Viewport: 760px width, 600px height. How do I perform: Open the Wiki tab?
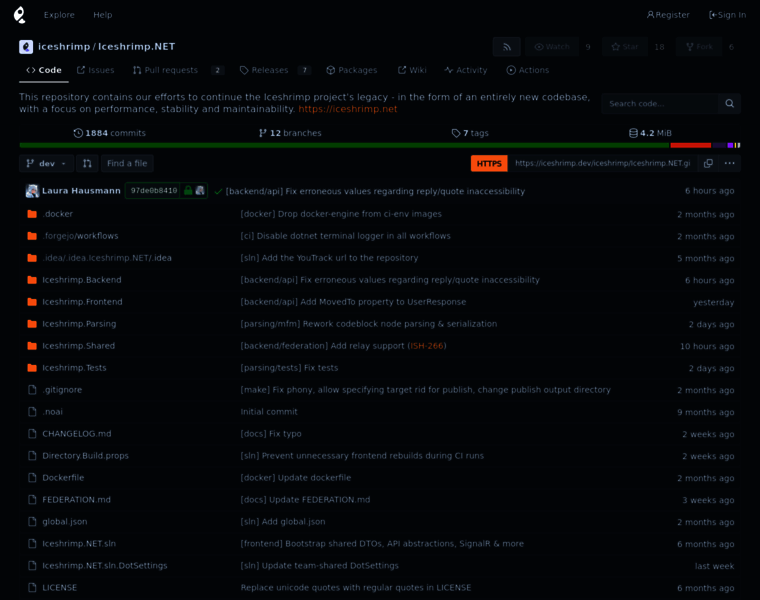pos(412,70)
